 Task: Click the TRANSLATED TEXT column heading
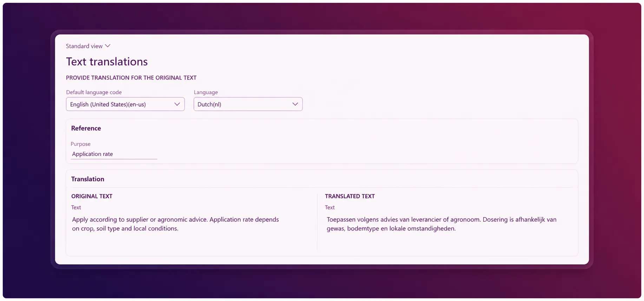pyautogui.click(x=350, y=196)
